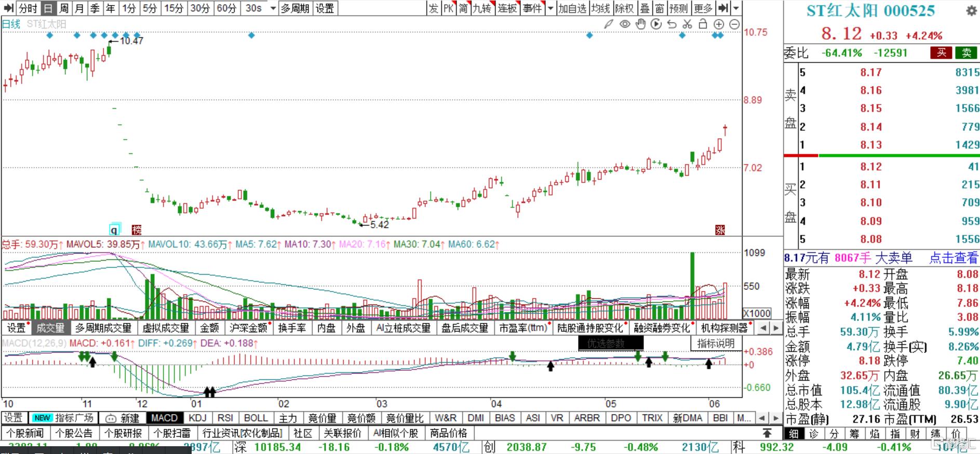
Task: Toggle the 均线 moving average button
Action: point(600,8)
